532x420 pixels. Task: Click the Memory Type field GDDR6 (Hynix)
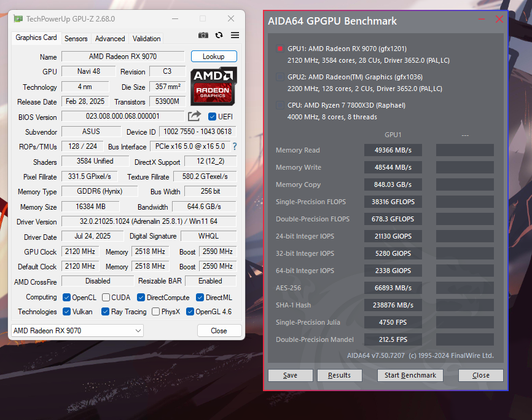coord(100,191)
